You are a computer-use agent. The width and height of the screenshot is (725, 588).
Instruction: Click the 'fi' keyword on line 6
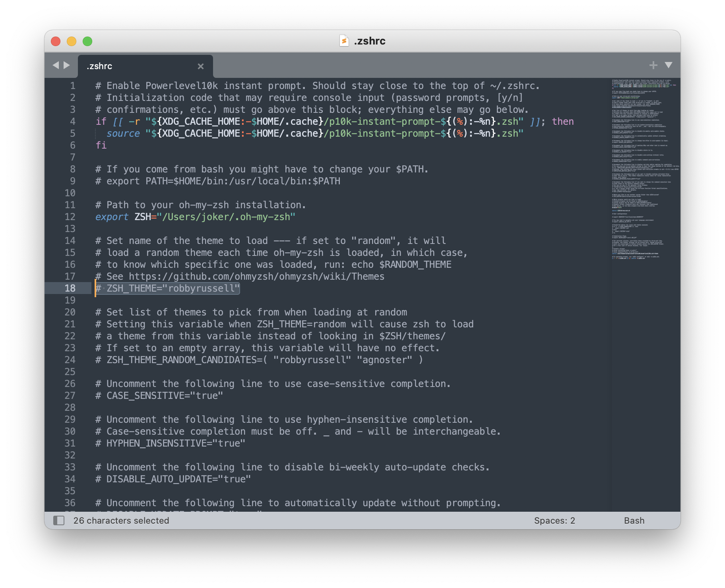(101, 145)
